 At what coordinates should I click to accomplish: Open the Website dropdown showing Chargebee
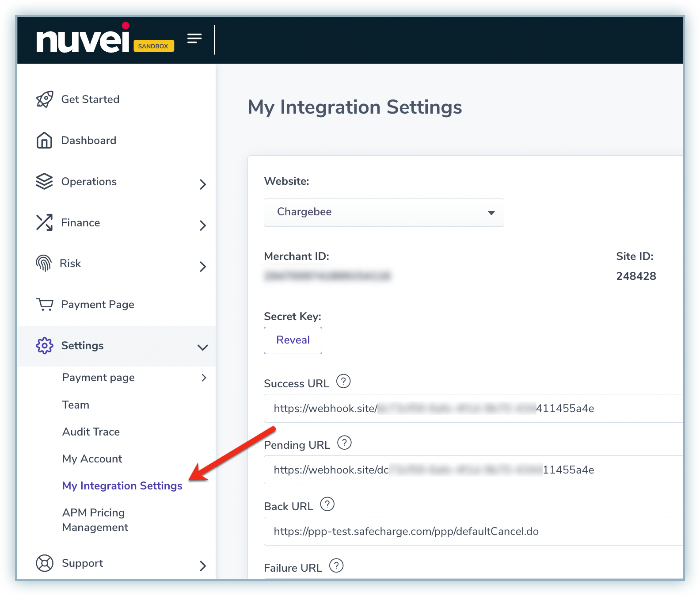tap(384, 212)
